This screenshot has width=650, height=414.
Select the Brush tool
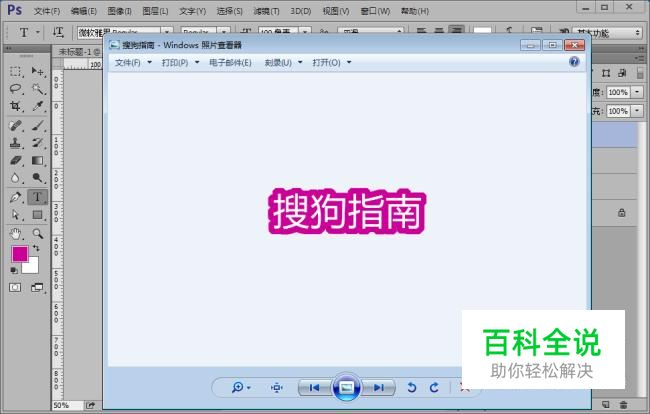[38, 125]
